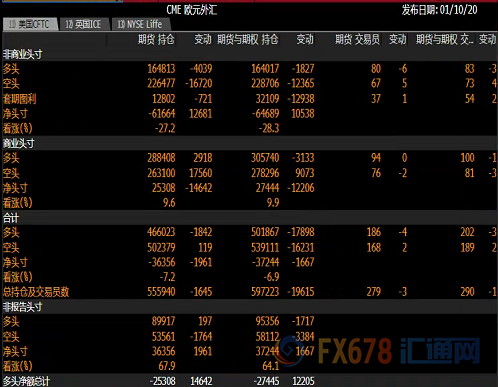Click the commercial short value 263100

tap(161, 173)
